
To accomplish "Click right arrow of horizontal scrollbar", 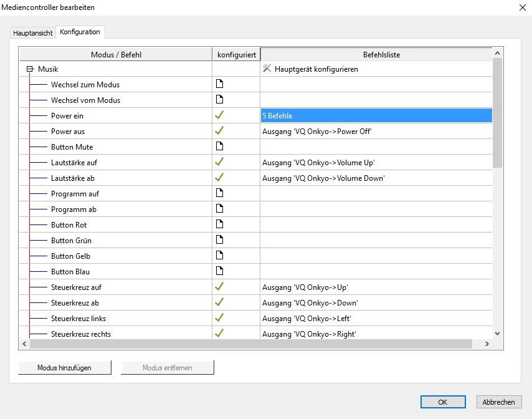I will 487,344.
